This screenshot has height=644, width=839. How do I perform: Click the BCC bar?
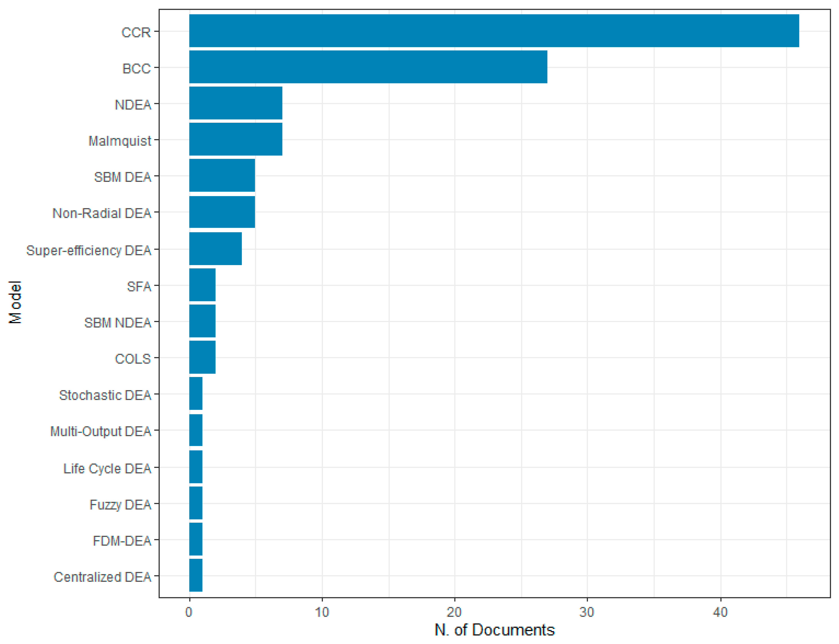tap(368, 67)
